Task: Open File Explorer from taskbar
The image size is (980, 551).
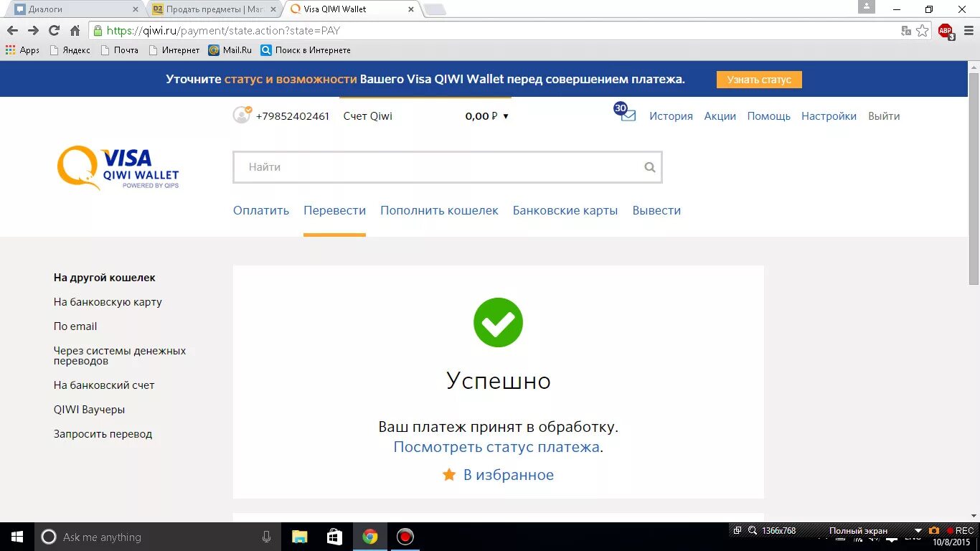Action: click(x=299, y=537)
